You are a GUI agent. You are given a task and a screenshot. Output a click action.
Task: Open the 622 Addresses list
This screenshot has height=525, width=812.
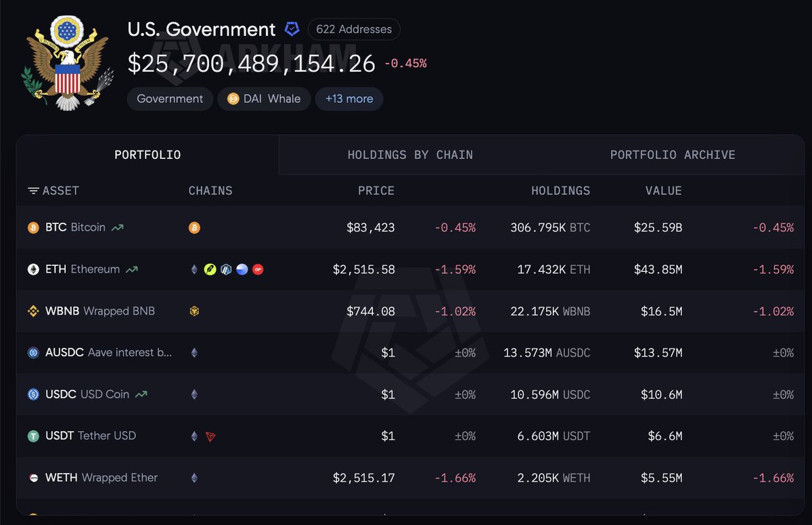[x=354, y=29]
